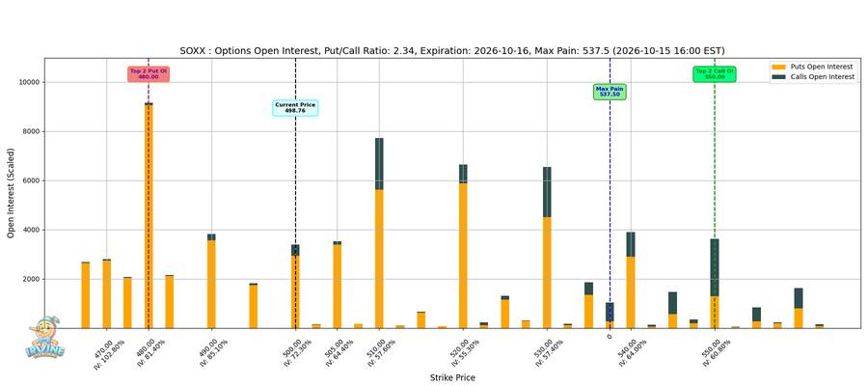868x386 pixels.
Task: Click the orange Puts Open Interest legend swatch
Action: click(779, 67)
